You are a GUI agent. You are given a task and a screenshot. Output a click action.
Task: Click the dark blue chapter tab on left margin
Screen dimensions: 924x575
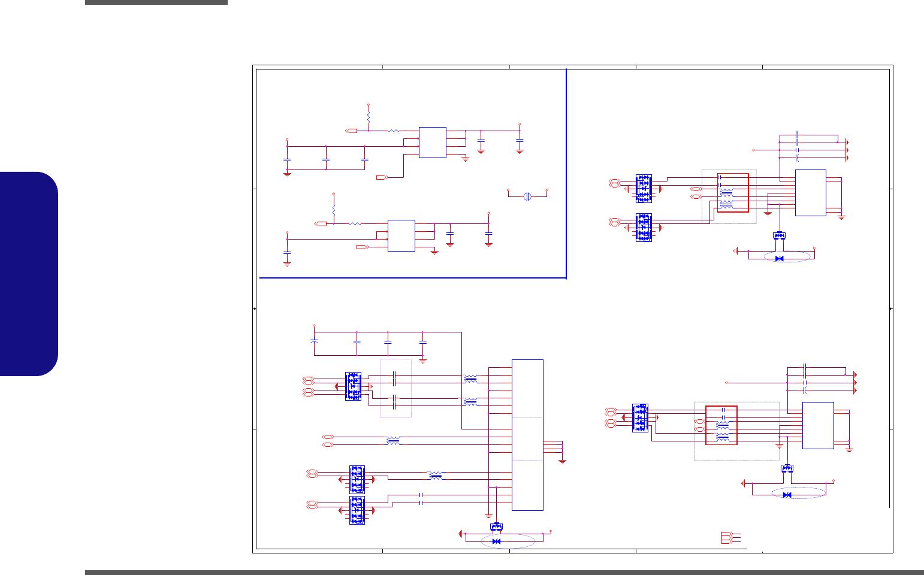[29, 274]
